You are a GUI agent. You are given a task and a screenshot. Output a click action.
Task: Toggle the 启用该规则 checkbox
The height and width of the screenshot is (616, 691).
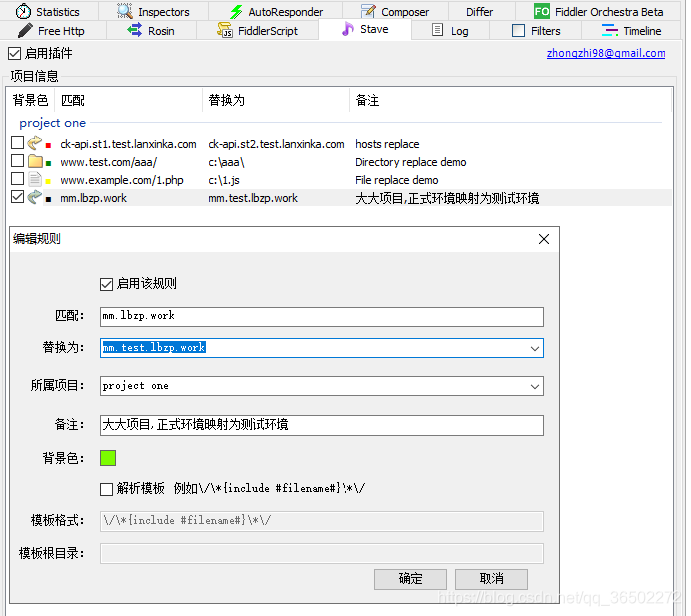pos(106,284)
